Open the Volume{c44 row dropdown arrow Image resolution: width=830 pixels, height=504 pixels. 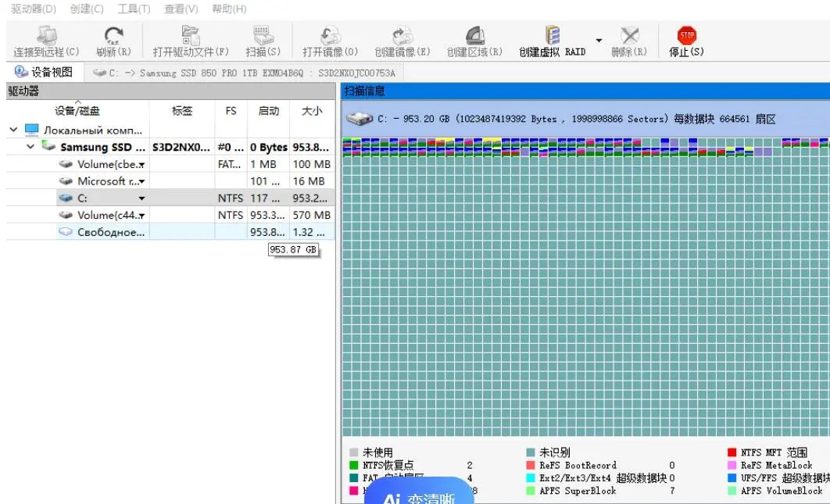click(x=142, y=216)
